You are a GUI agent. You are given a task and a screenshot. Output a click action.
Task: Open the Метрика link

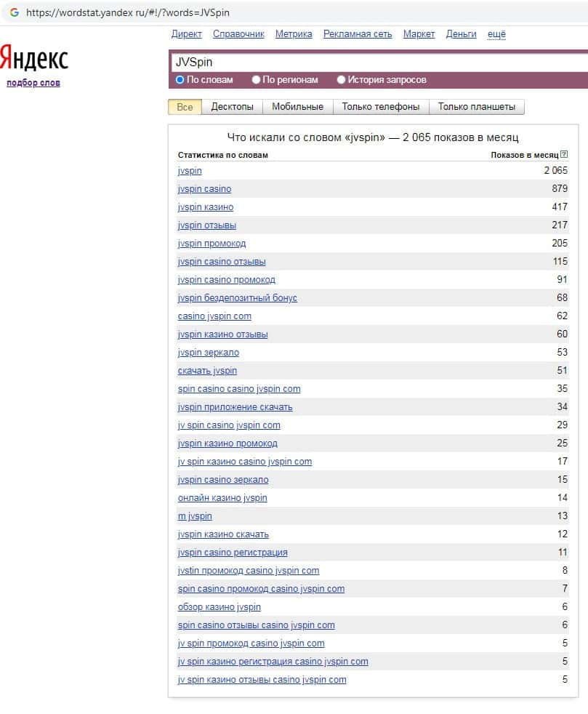pos(294,34)
